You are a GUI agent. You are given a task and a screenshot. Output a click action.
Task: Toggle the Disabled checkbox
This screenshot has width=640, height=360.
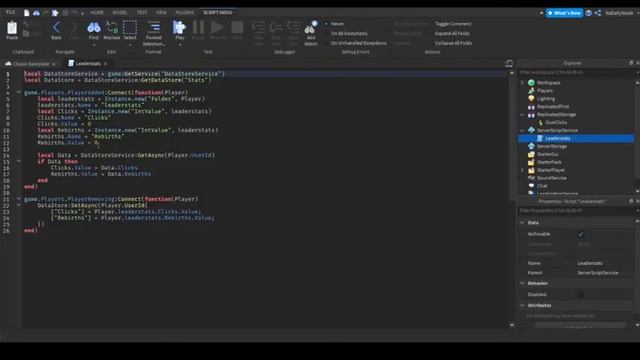581,294
